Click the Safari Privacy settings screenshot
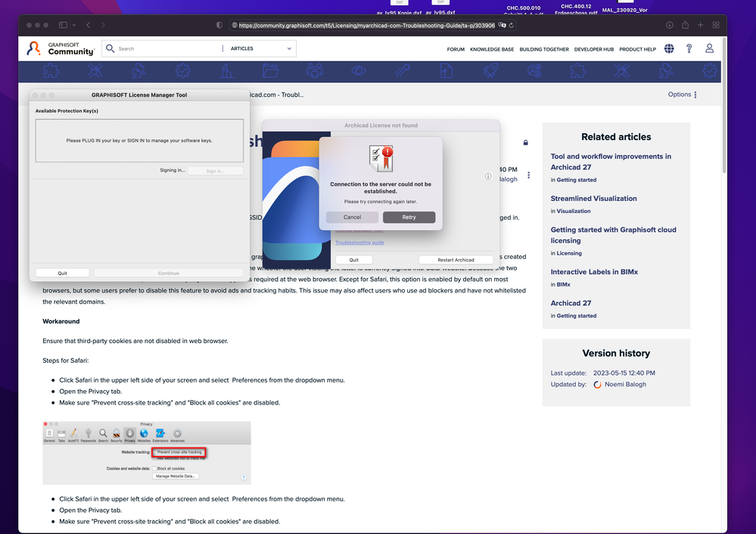This screenshot has width=756, height=534. [147, 453]
